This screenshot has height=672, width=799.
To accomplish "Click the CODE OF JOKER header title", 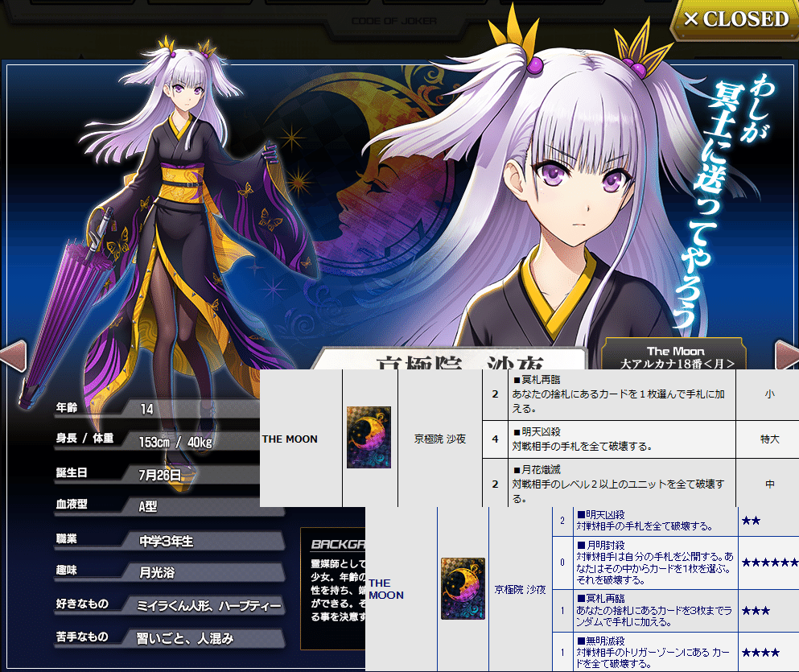I will click(x=394, y=21).
